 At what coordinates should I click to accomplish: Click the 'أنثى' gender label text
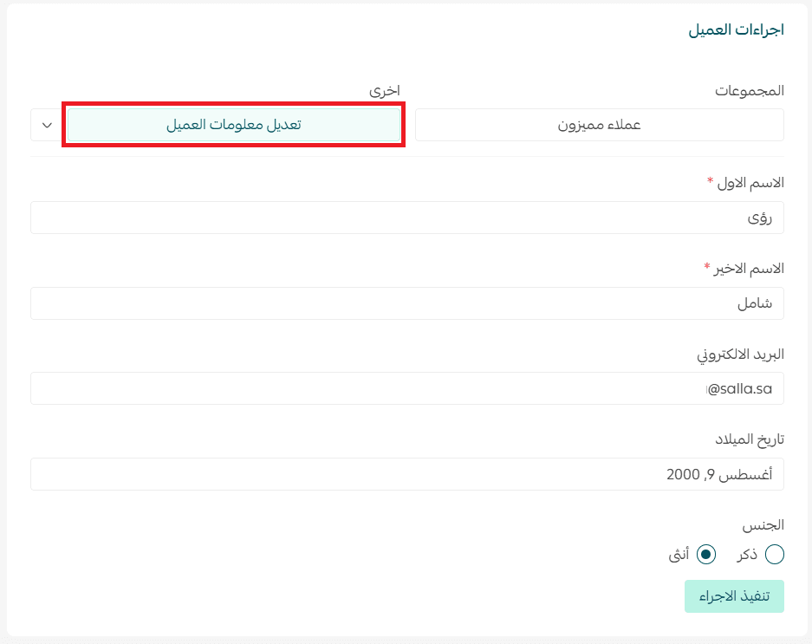point(679,554)
